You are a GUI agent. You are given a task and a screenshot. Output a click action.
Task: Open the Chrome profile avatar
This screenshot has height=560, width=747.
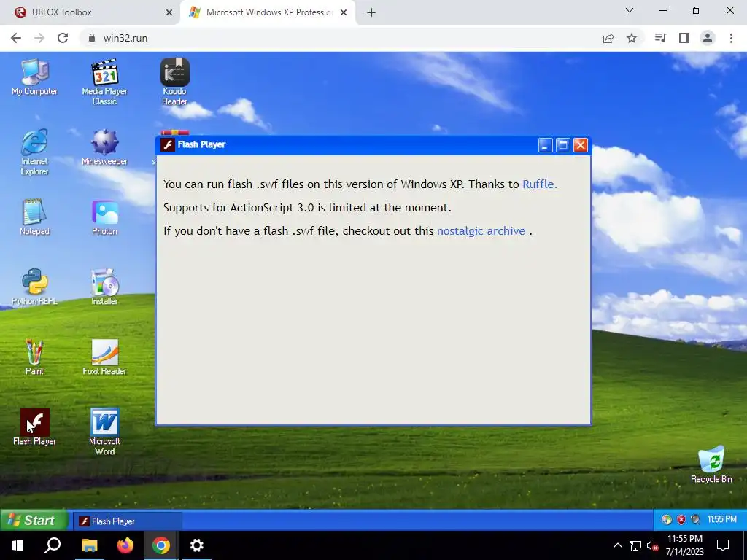708,38
